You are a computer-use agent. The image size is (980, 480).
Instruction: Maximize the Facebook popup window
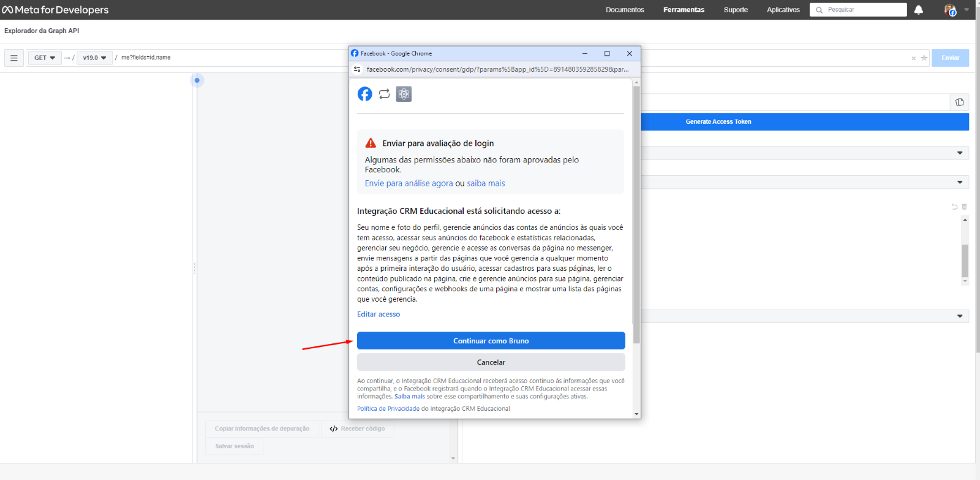[x=607, y=53]
